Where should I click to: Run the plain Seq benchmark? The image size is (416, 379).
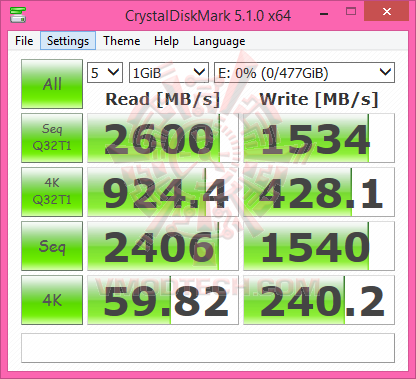pos(52,246)
